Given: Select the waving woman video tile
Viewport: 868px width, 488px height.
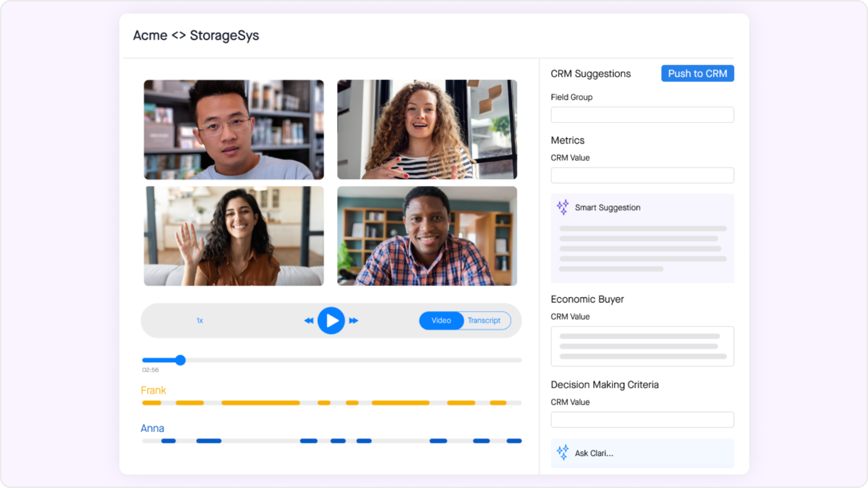Looking at the screenshot, I should click(x=234, y=236).
